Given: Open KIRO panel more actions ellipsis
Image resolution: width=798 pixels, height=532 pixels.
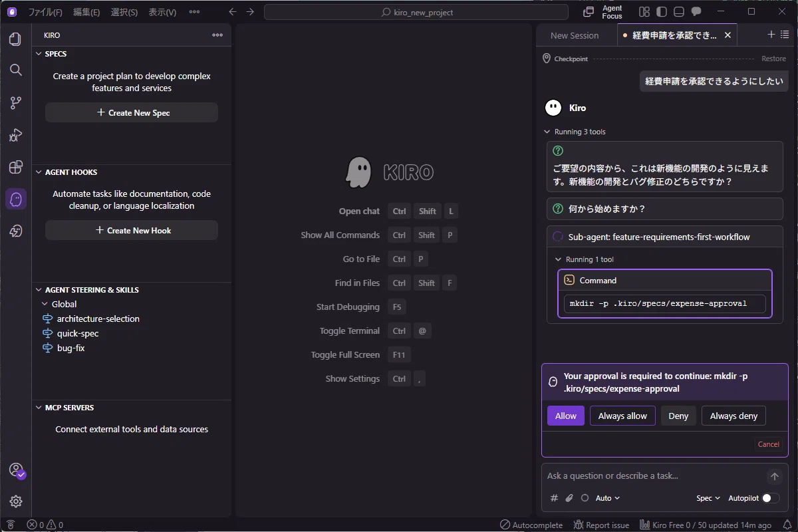Looking at the screenshot, I should point(217,35).
